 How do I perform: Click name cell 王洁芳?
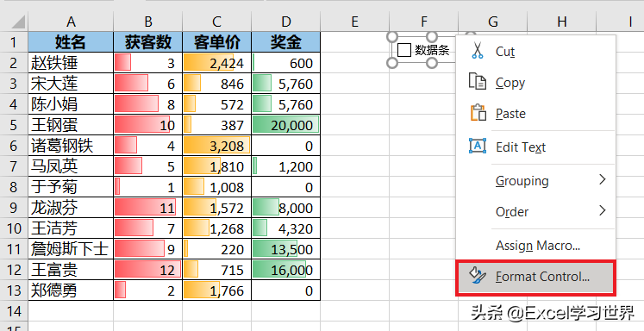[71, 228]
